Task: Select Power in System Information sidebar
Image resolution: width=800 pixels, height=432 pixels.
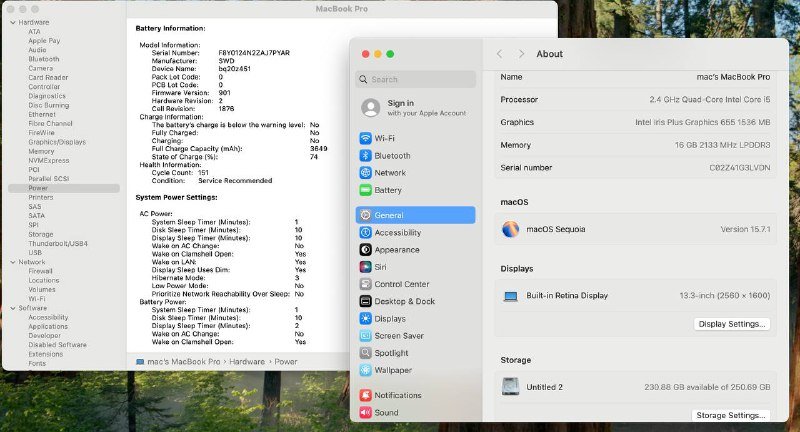Action: (x=64, y=188)
